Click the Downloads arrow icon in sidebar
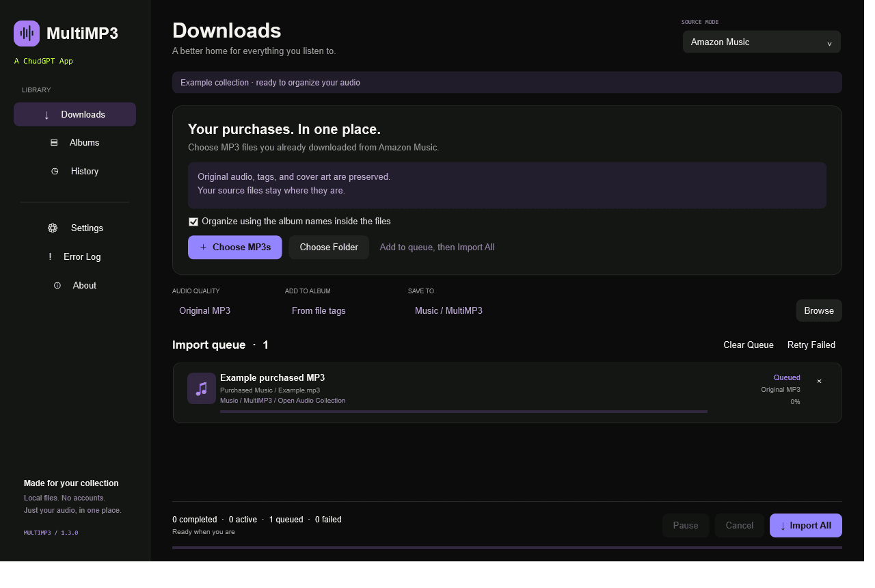Image resolution: width=875 pixels, height=588 pixels. pyautogui.click(x=46, y=115)
